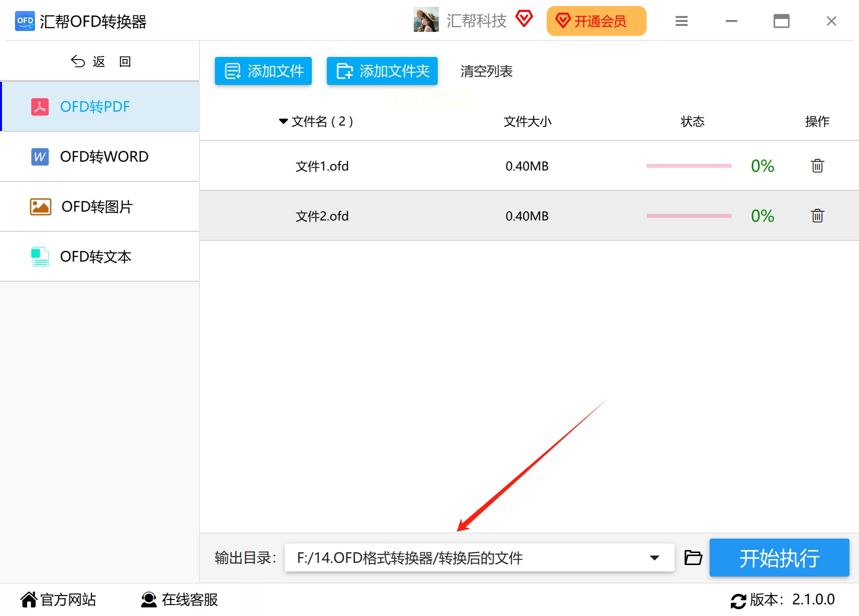This screenshot has height=616, width=859.
Task: Open the output folder browse icon
Action: click(693, 558)
